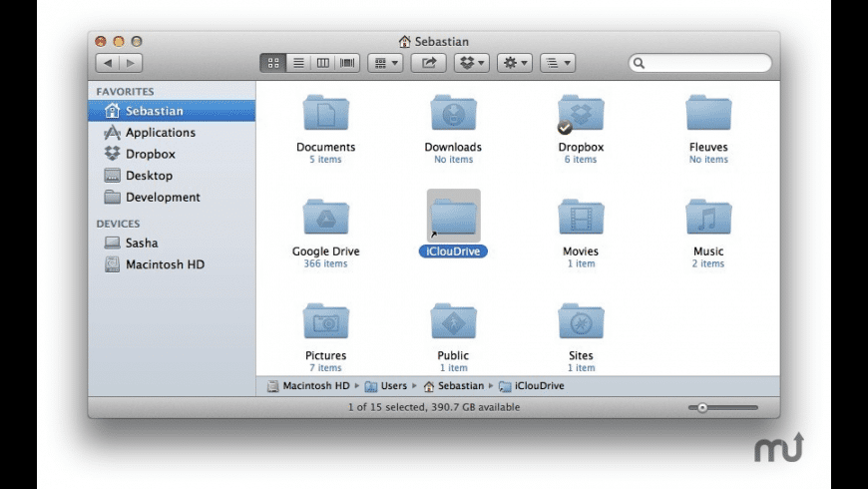868x489 pixels.
Task: Adjust the icon size slider
Action: tap(703, 407)
